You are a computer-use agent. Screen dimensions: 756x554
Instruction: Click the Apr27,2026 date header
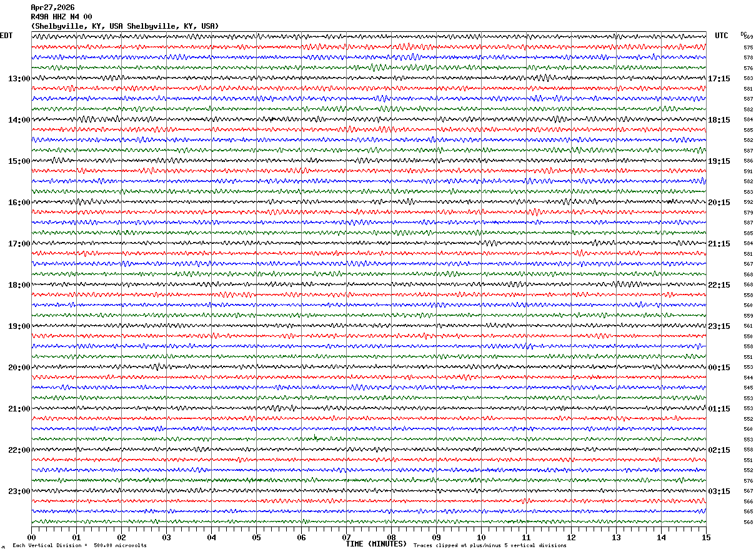(x=52, y=8)
